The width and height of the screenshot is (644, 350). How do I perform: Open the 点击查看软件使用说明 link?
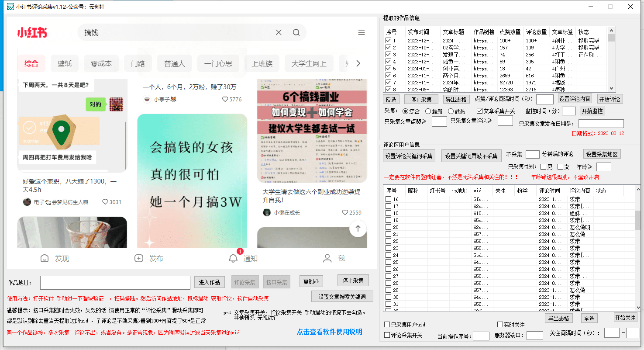pyautogui.click(x=329, y=332)
